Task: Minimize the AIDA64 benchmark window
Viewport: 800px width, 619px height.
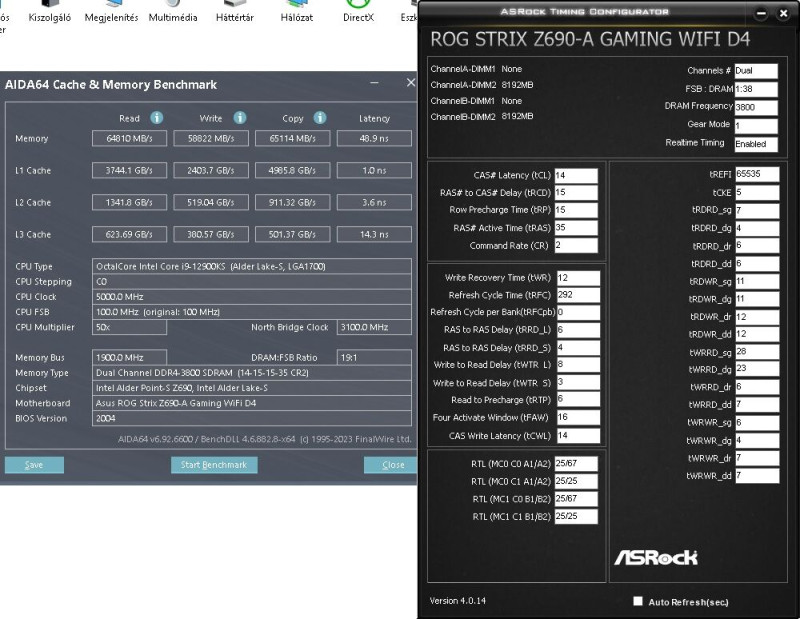Action: click(x=374, y=83)
